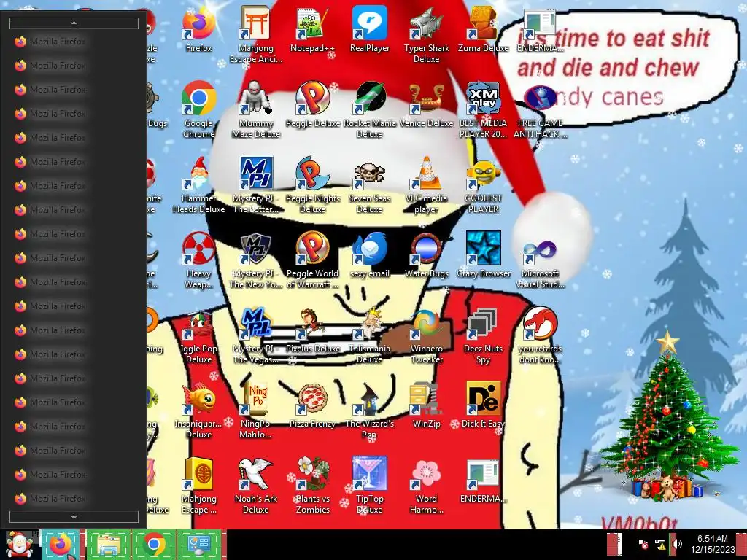Screen dimensions: 747x560
Task: Click network status tray icon
Action: point(659,544)
